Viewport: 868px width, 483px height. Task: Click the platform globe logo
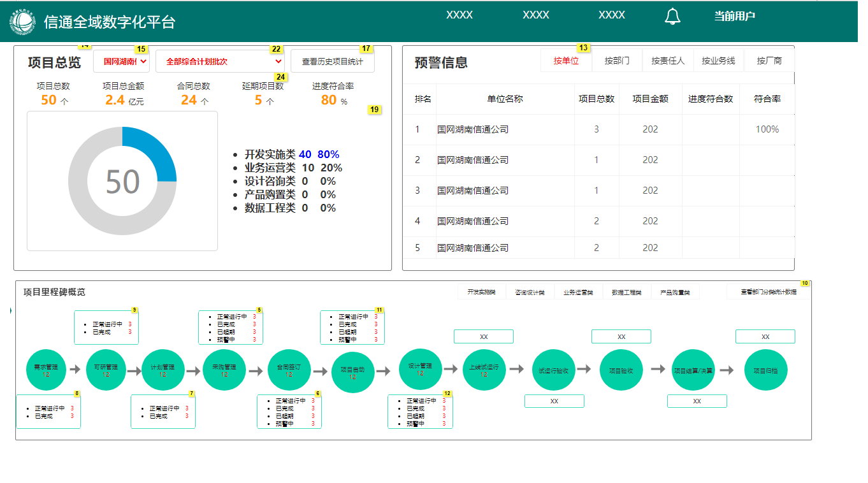point(22,22)
